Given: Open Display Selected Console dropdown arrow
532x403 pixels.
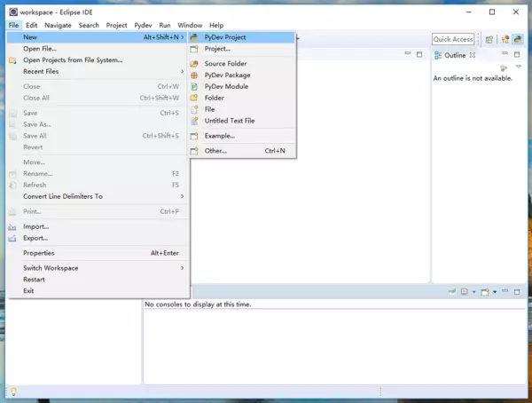Looking at the screenshot, I should 473,292.
